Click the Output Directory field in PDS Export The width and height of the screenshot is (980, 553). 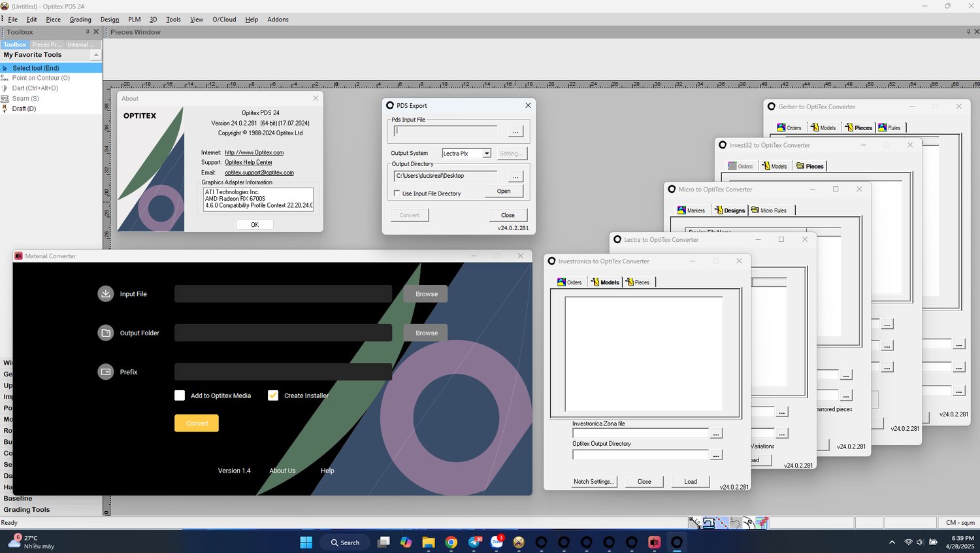tap(446, 176)
